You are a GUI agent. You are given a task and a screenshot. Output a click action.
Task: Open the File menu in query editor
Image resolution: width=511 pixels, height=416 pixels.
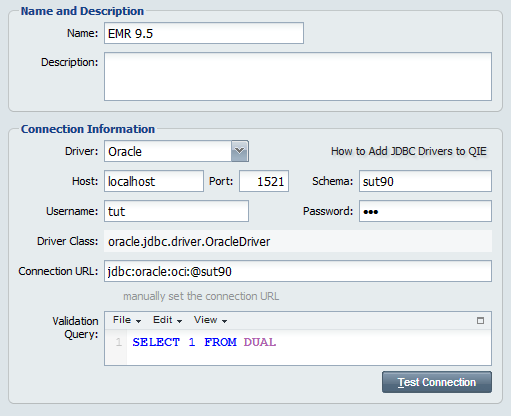(127, 320)
